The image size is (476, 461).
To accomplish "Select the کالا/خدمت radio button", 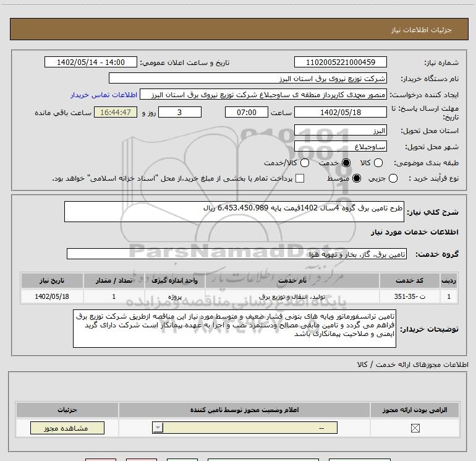I will pos(305,163).
